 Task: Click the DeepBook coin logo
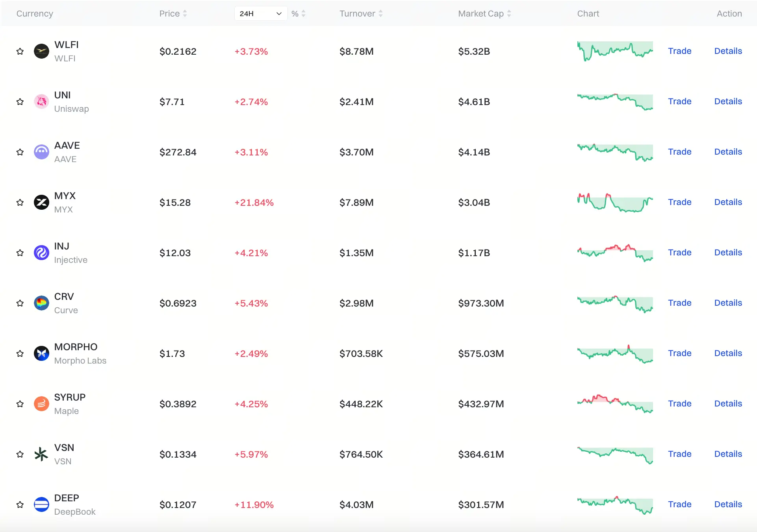pos(41,504)
